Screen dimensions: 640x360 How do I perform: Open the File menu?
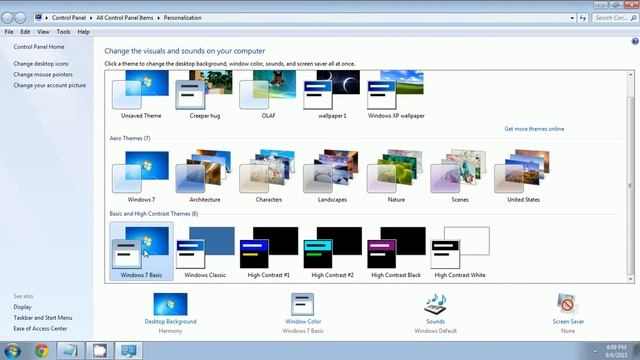click(x=9, y=31)
